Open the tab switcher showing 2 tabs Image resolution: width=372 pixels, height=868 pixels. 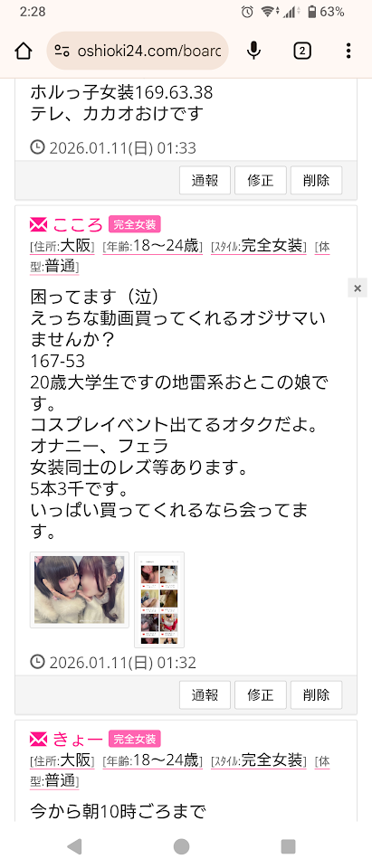pos(301,51)
